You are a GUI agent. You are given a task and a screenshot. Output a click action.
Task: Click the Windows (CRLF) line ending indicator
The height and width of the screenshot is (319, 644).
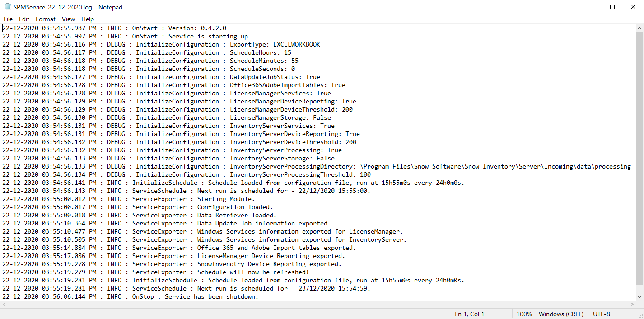561,314
